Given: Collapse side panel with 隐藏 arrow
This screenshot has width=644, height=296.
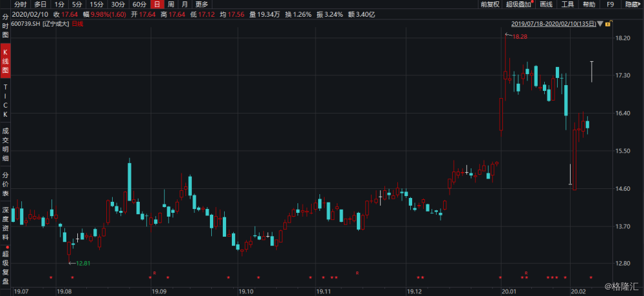Looking at the screenshot, I should (634, 5).
